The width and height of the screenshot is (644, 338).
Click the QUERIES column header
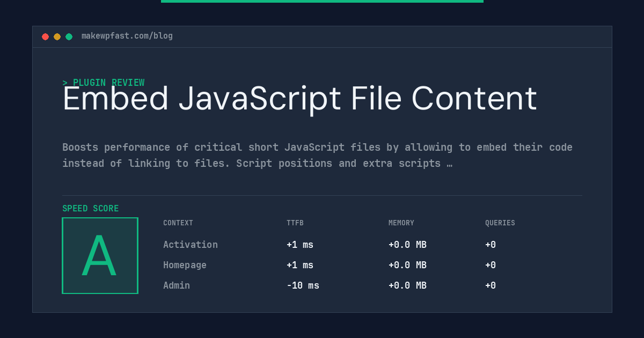(500, 223)
